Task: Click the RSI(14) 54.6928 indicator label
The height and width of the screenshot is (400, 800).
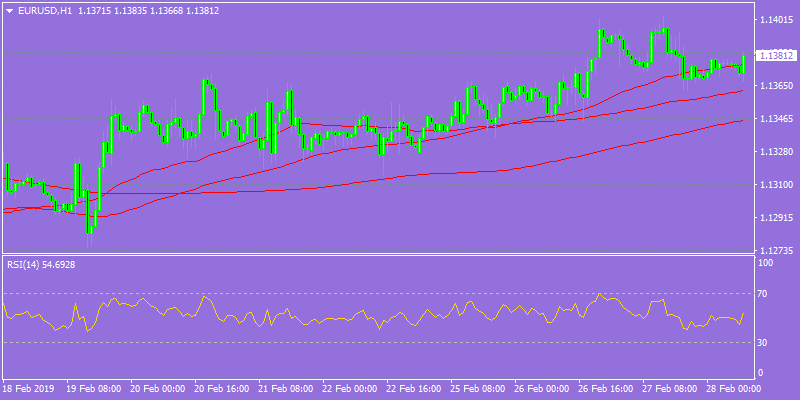Action: pos(41,265)
